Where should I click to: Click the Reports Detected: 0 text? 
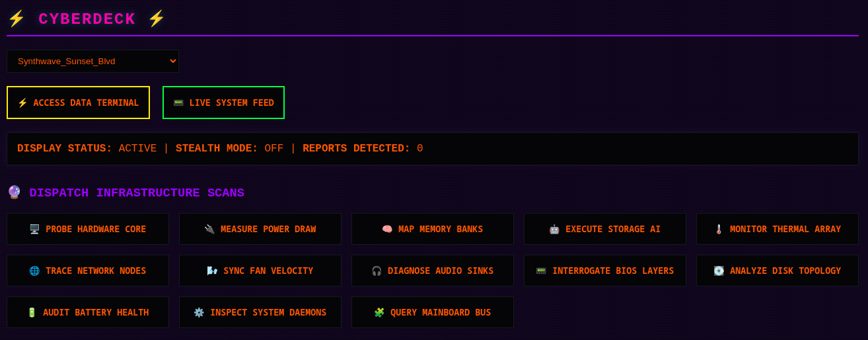pyautogui.click(x=363, y=149)
